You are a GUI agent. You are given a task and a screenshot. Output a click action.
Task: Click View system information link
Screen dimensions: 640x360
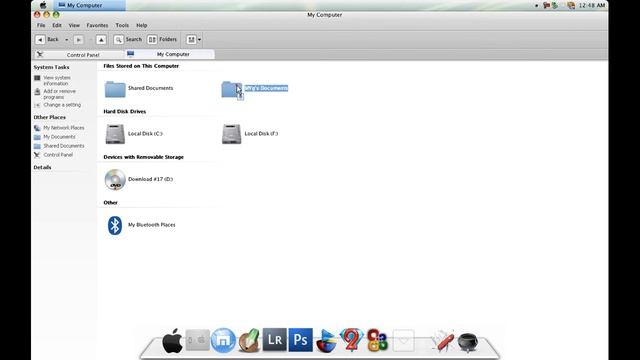tap(57, 80)
